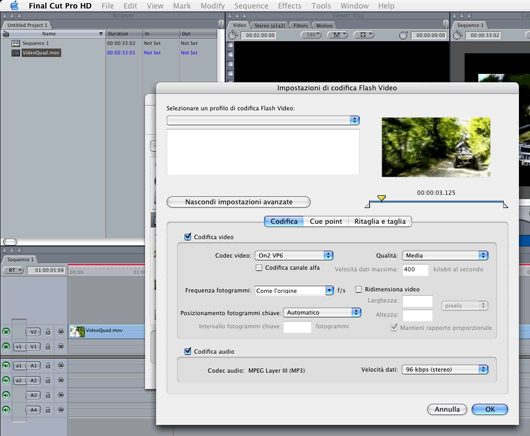
Task: Click the Viewer timecode duration clock icon
Action: tap(233, 35)
